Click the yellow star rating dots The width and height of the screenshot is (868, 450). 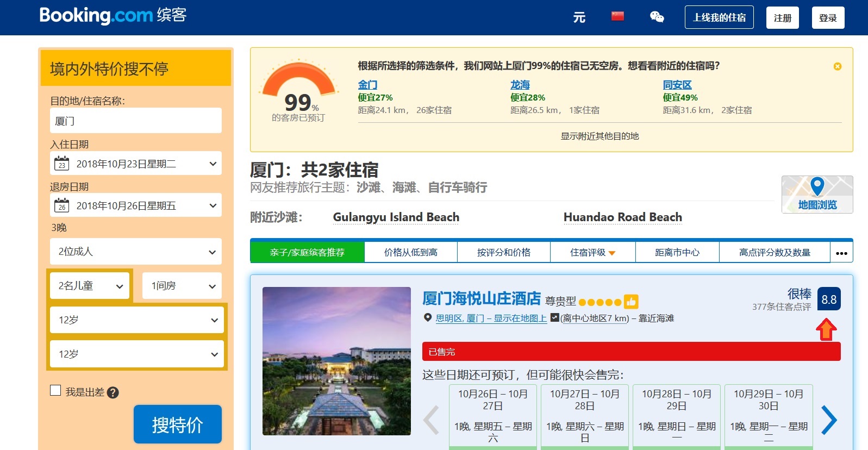(x=600, y=302)
